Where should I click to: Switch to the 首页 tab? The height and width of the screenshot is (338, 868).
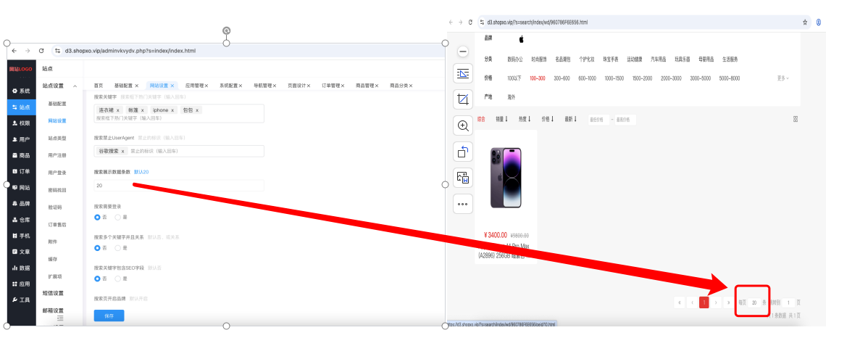click(99, 86)
